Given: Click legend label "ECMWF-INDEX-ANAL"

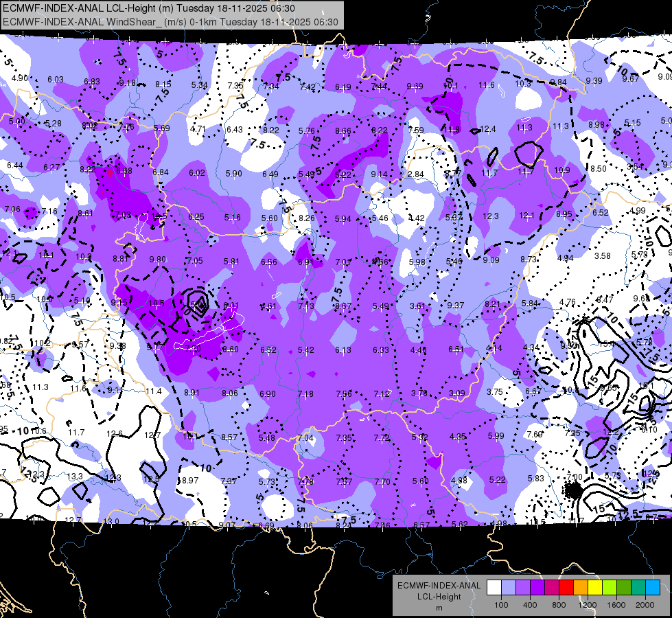Looking at the screenshot, I should click(x=439, y=586).
